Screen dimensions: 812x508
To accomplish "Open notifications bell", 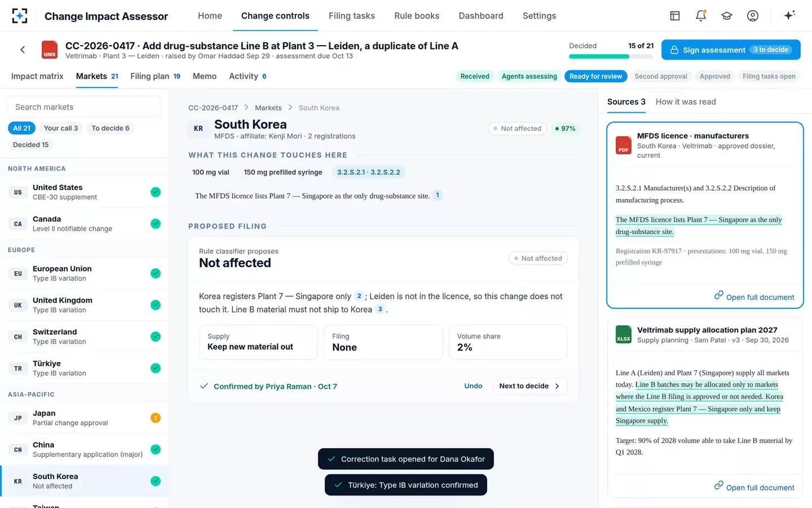I will point(701,16).
